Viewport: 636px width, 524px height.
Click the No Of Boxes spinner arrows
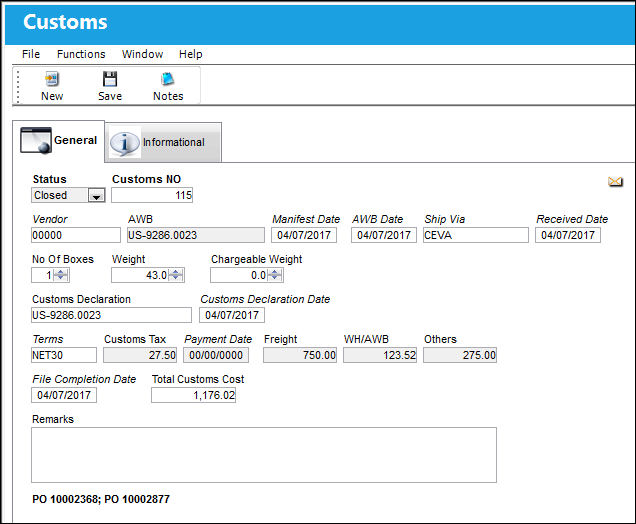click(61, 275)
